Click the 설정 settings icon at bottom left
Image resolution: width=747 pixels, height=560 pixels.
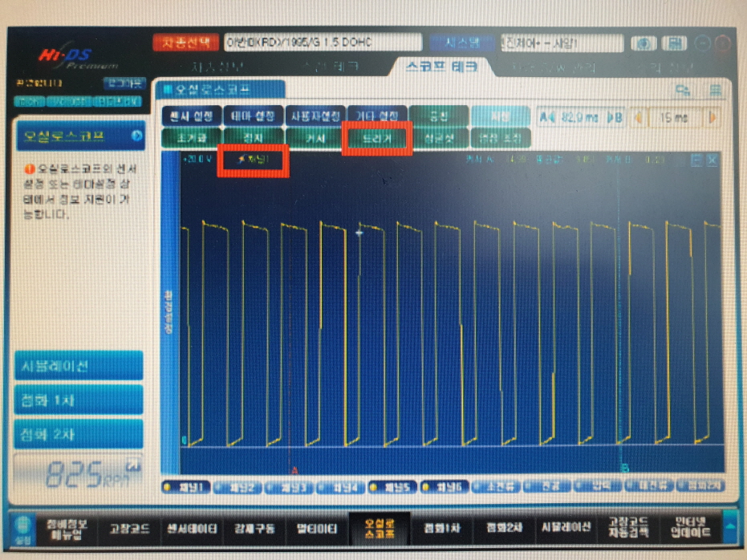22,530
